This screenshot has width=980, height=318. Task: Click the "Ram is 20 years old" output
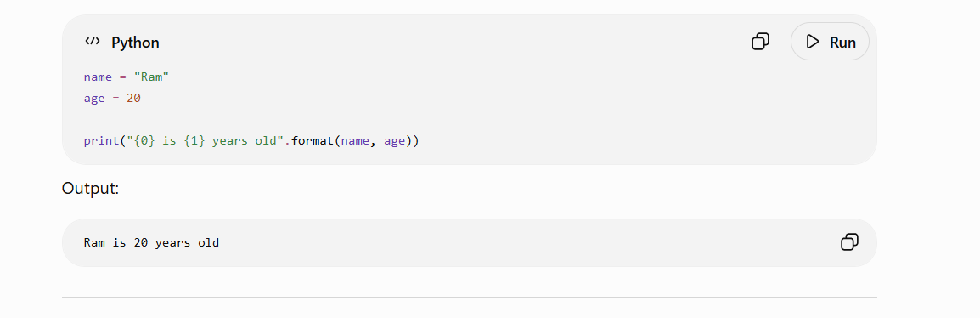(151, 243)
